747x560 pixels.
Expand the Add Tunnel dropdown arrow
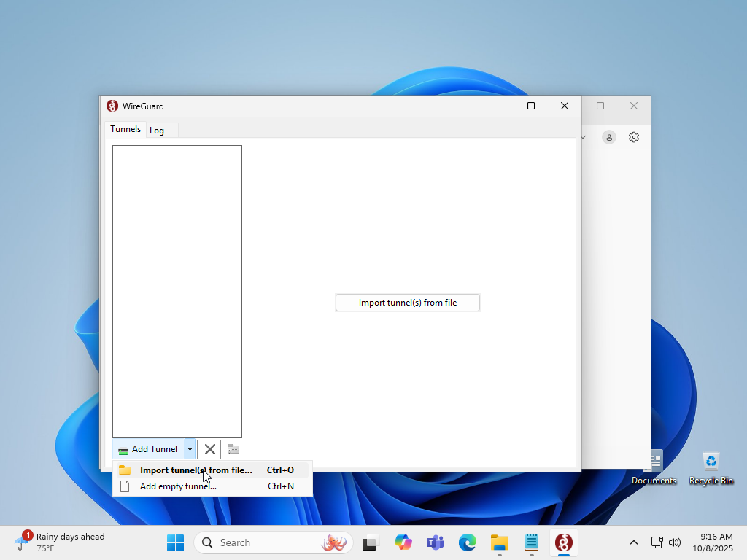190,449
